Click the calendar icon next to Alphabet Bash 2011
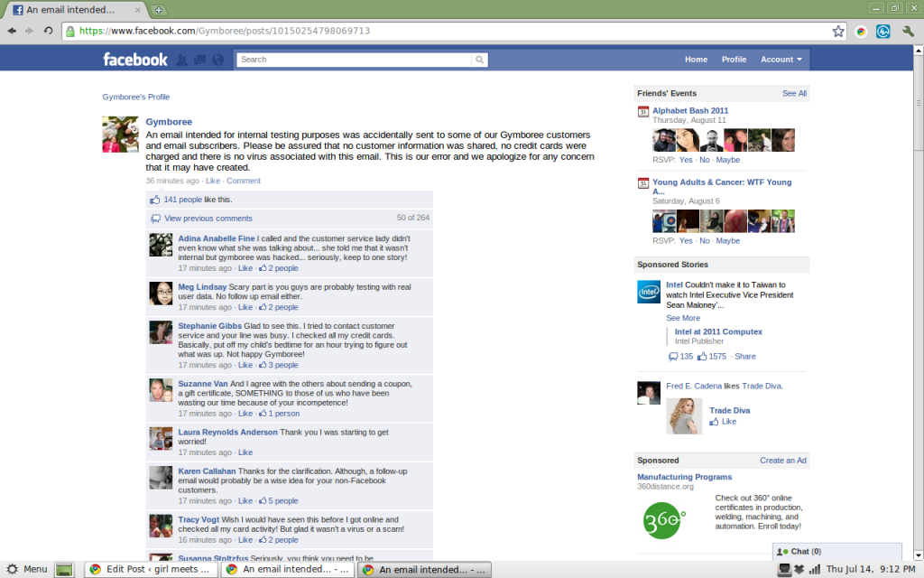The image size is (924, 578). pos(642,111)
